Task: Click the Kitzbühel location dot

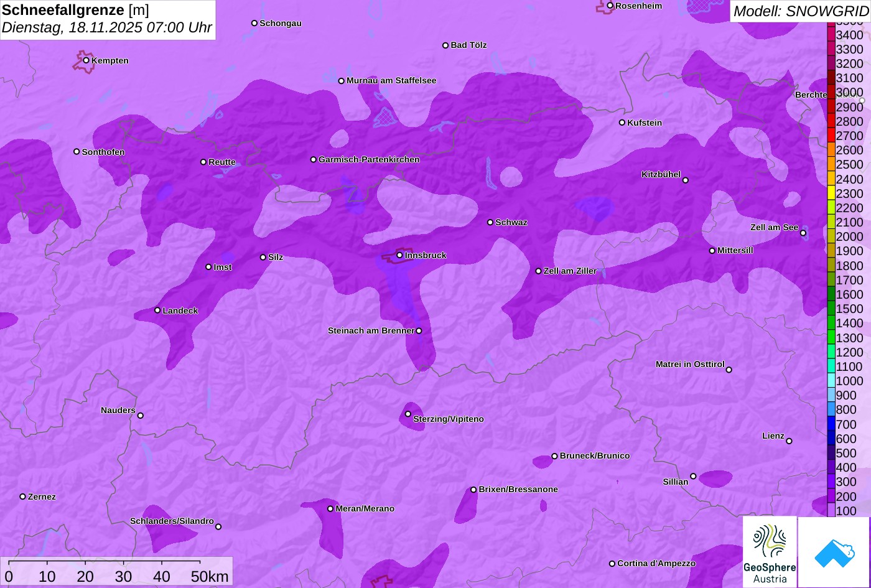Action: (686, 180)
